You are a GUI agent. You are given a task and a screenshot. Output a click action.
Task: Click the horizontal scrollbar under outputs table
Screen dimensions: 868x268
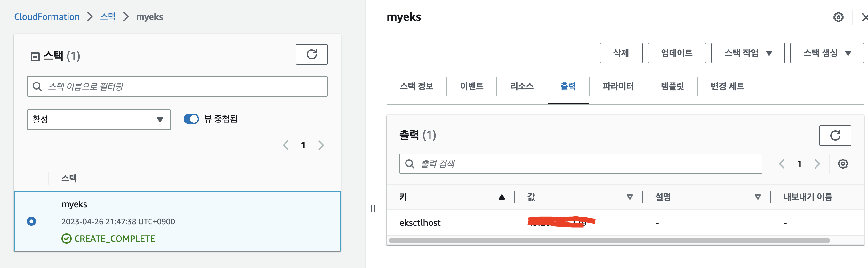[609, 240]
